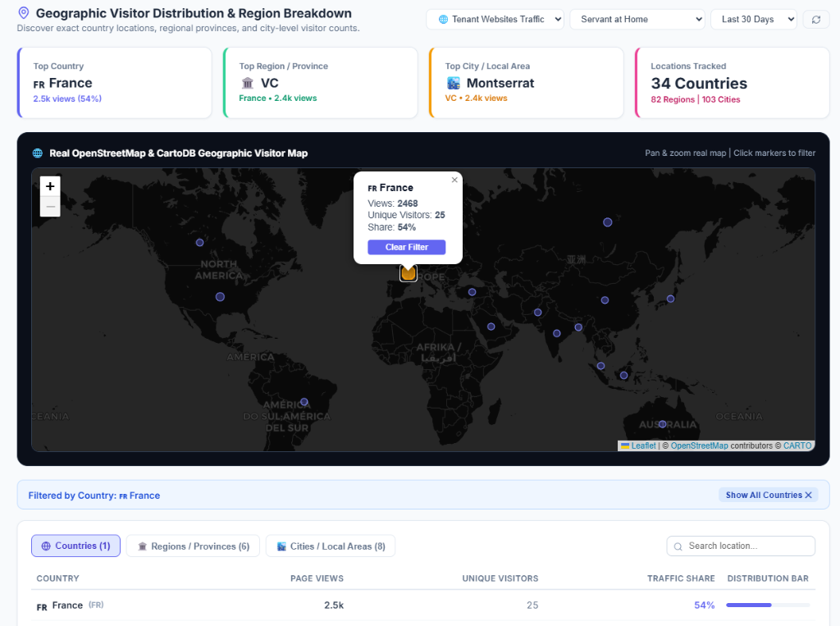Click the PAGE VIEWS column header
This screenshot has height=626, width=840.
click(x=317, y=578)
